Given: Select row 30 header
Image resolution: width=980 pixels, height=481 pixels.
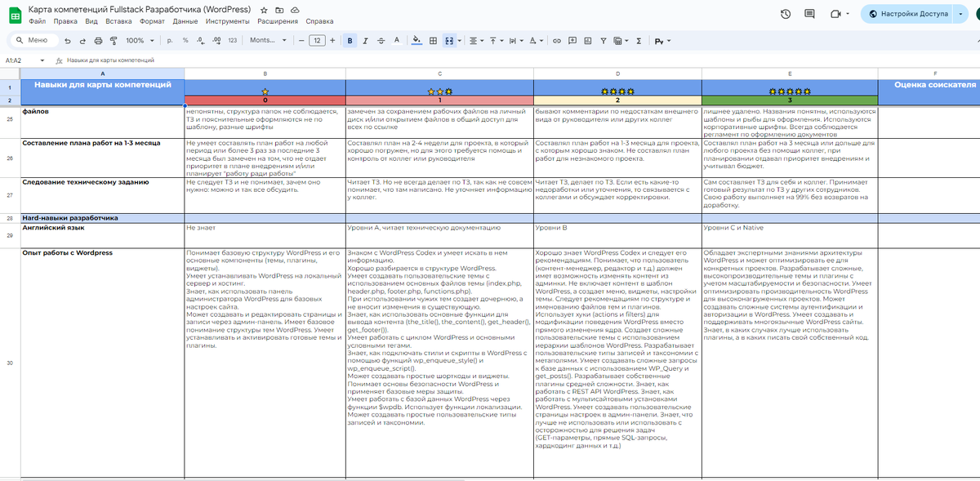Looking at the screenshot, I should tap(10, 362).
